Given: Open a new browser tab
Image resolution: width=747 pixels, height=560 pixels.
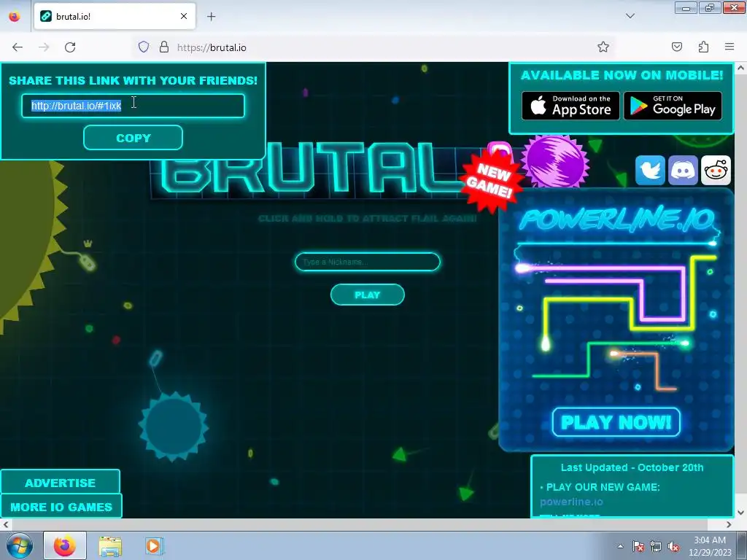Looking at the screenshot, I should click(211, 17).
